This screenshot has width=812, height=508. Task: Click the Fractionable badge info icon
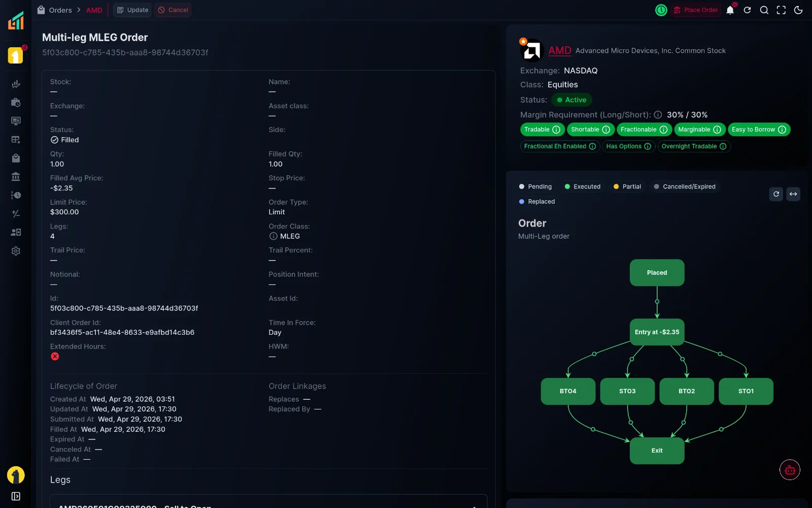(x=663, y=130)
